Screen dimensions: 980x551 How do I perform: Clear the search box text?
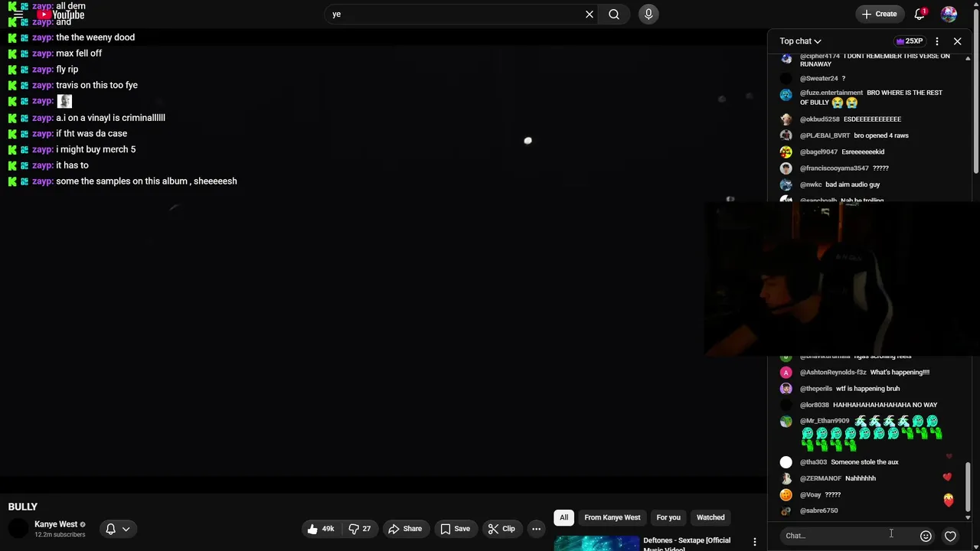pyautogui.click(x=590, y=14)
